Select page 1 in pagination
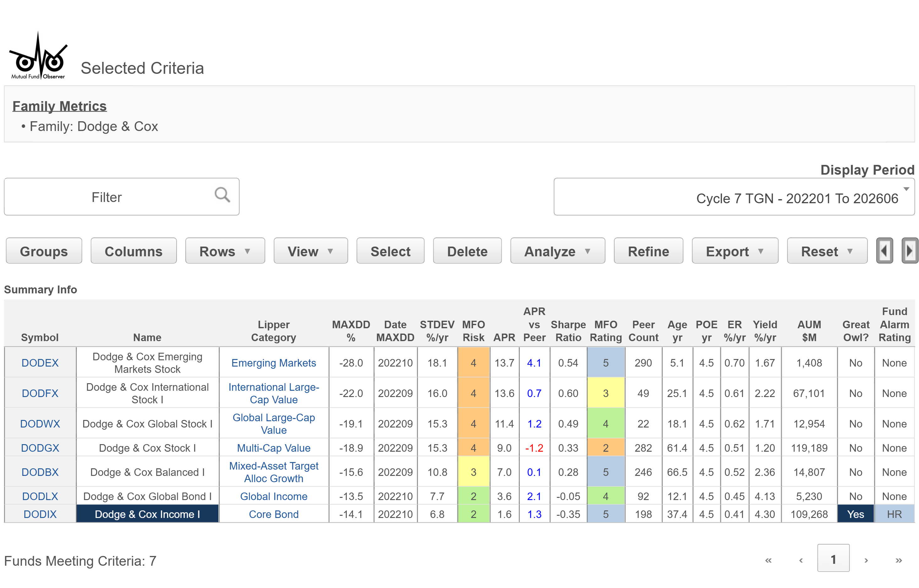This screenshot has height=588, width=919. pos(833,558)
